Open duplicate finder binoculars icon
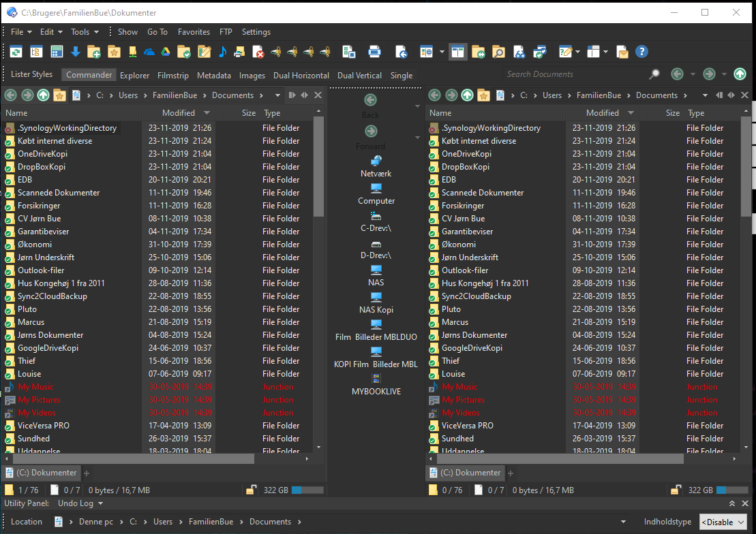This screenshot has width=756, height=534. pos(519,52)
